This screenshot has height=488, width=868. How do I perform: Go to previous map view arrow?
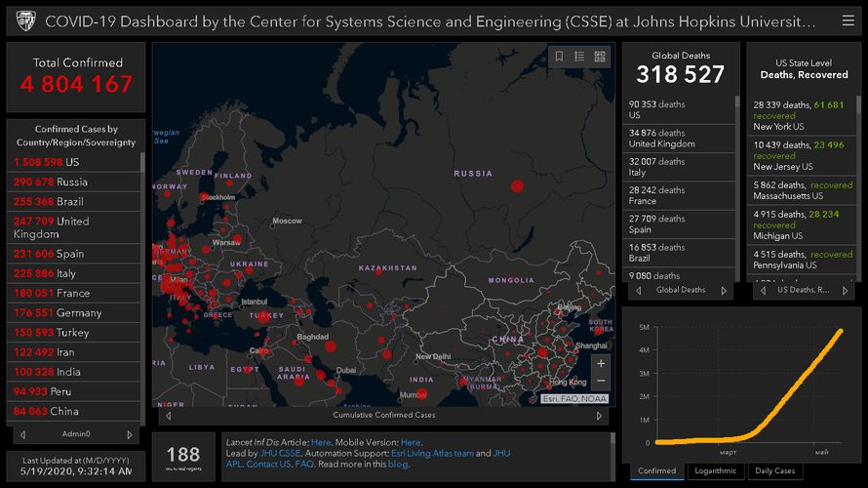tap(168, 416)
